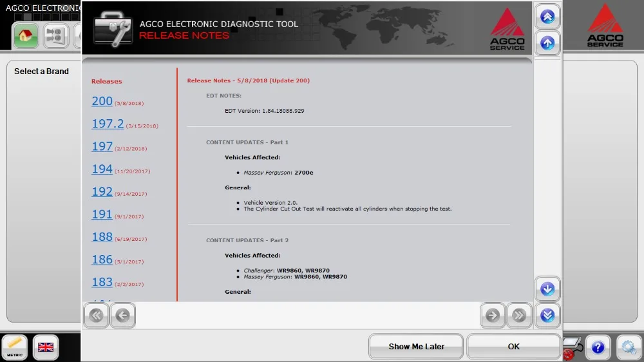Go to first page double-left arrow
The width and height of the screenshot is (644, 362).
96,315
